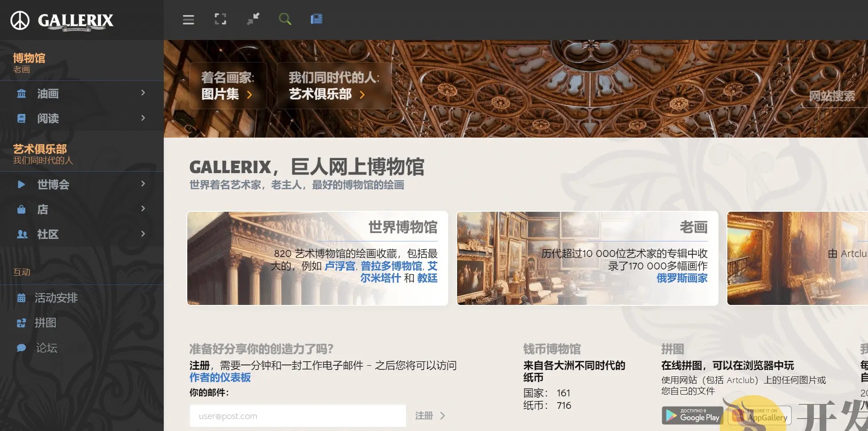Viewport: 868px width, 431px height.
Task: Click the book icon beside 阅读
Action: point(21,119)
